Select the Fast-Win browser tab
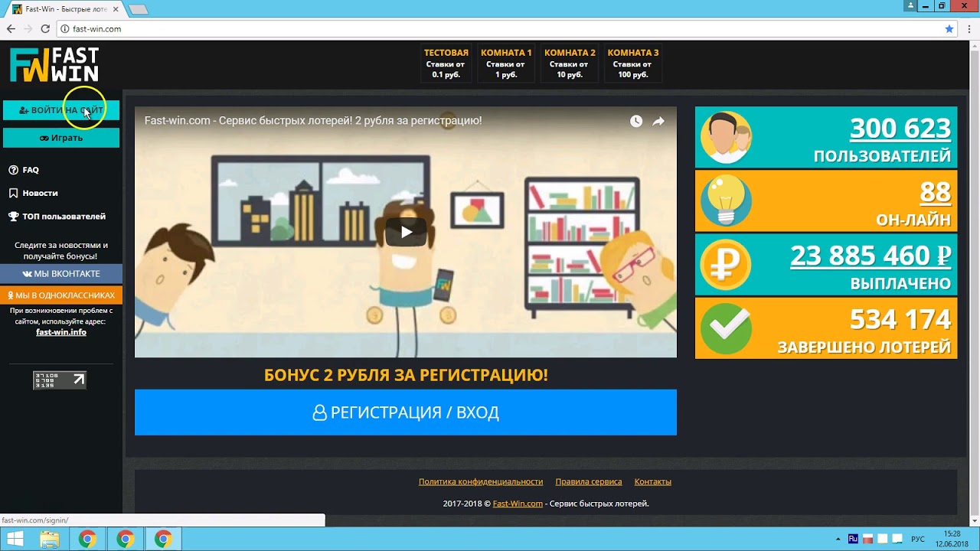Viewport: 980px width, 551px height. [64, 9]
